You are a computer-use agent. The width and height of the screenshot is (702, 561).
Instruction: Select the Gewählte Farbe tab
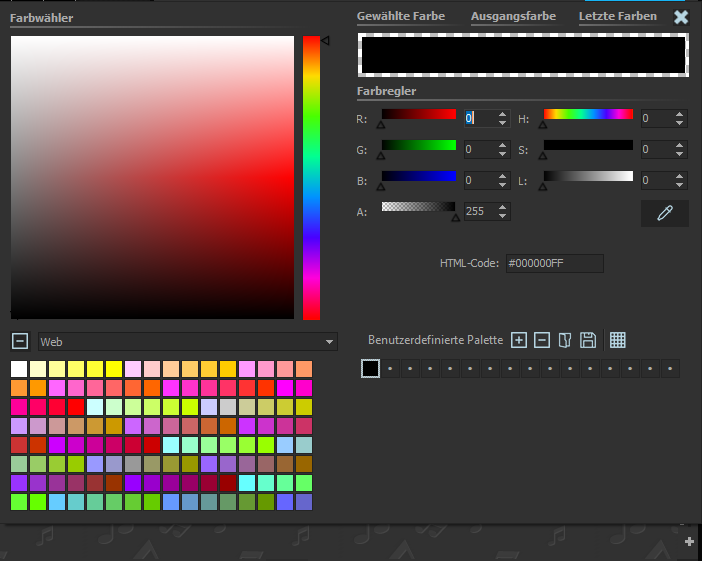[401, 16]
